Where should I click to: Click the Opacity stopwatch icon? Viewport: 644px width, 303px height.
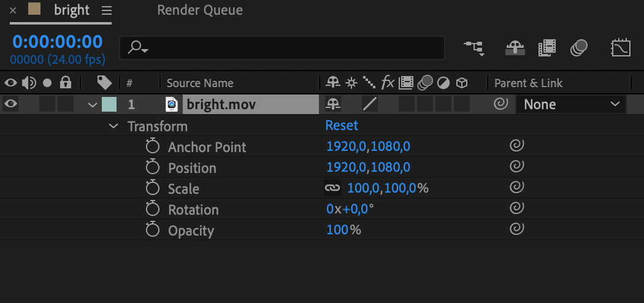click(152, 231)
